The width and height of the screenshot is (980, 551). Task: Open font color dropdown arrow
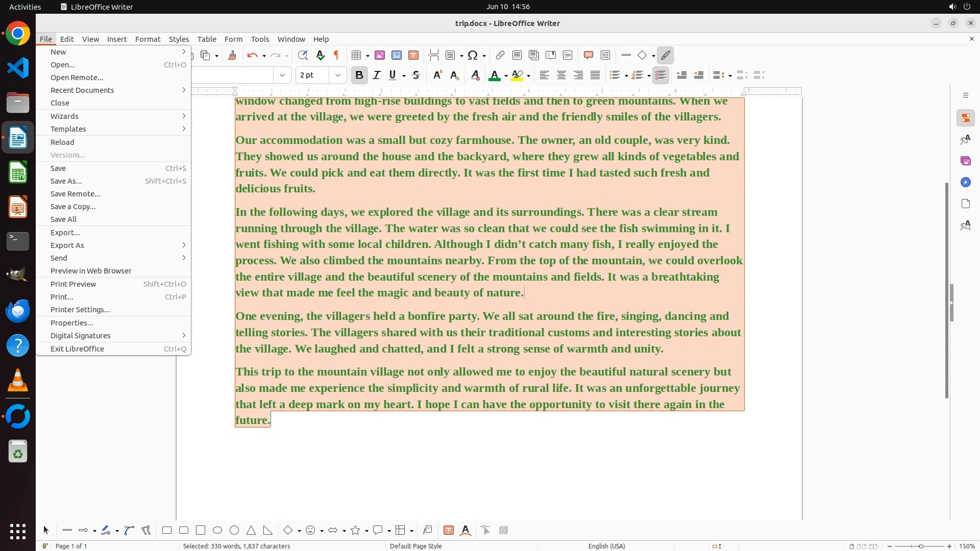[x=506, y=76]
